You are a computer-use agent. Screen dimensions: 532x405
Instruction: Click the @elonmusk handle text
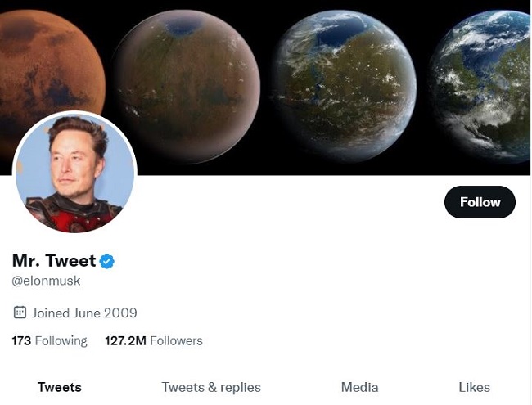coord(47,281)
